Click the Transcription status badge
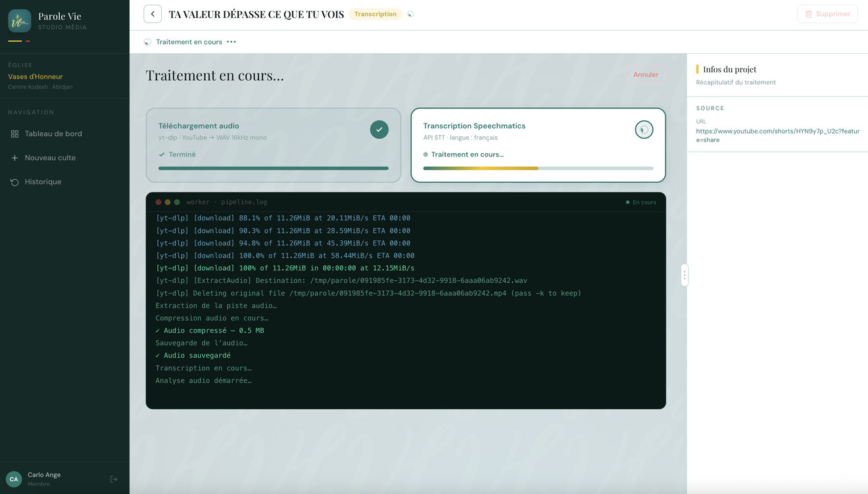This screenshot has height=494, width=868. pos(375,14)
